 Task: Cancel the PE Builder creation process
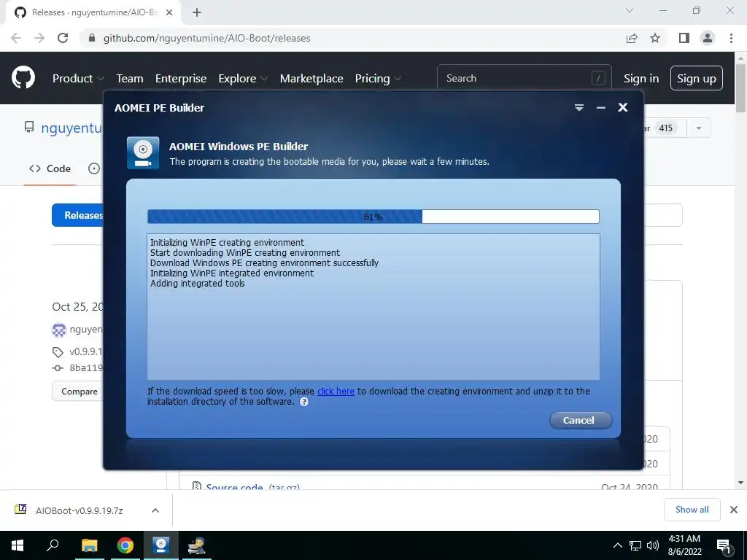[580, 420]
